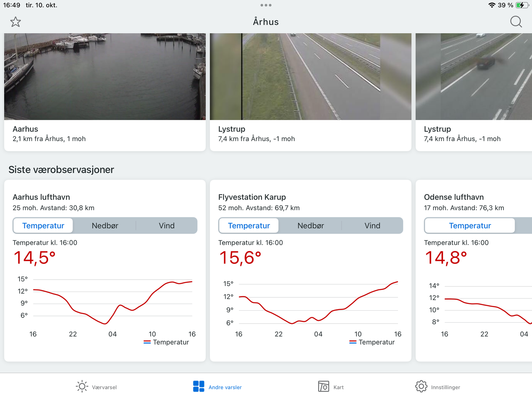
Task: Open search with magnifying glass icon
Action: click(x=516, y=22)
